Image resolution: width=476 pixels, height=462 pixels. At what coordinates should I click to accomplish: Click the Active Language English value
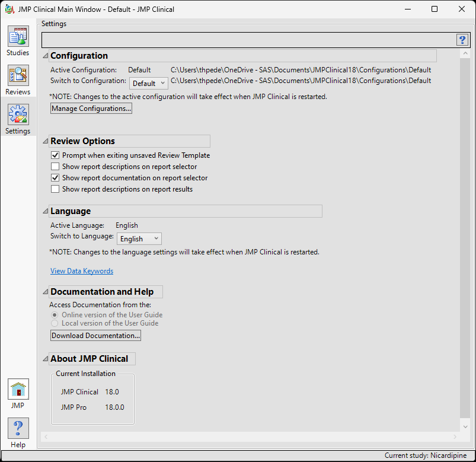tap(127, 225)
